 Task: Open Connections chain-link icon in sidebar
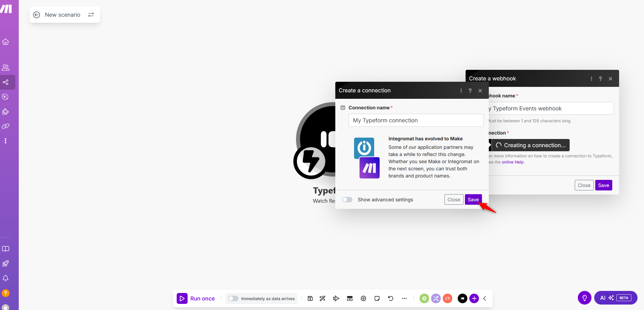pos(6,126)
